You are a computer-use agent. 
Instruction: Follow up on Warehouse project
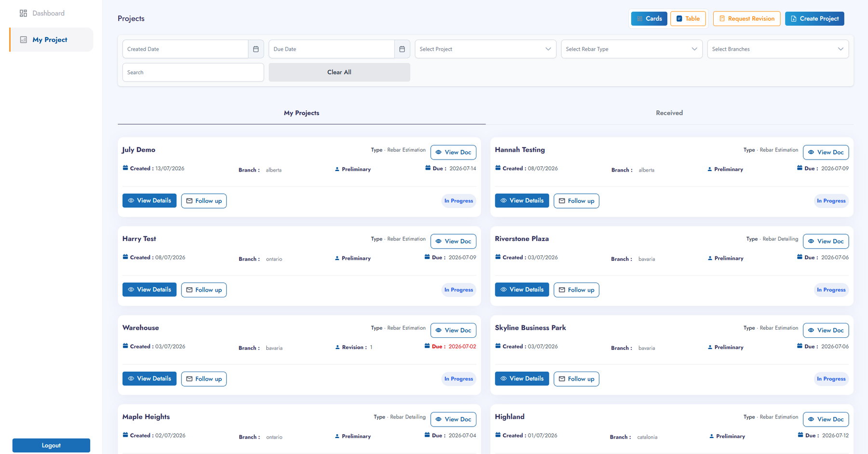tap(204, 379)
